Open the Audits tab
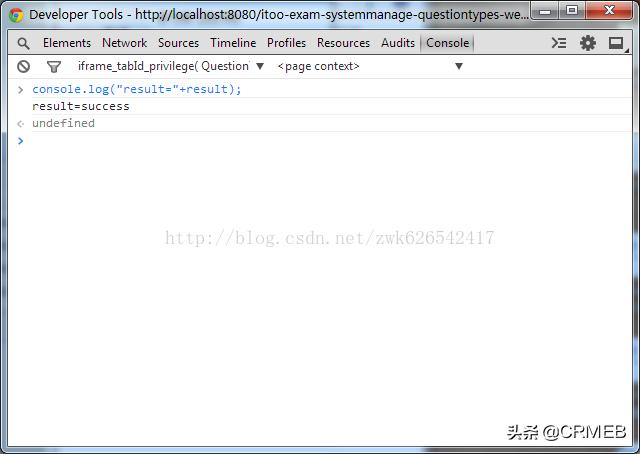The height and width of the screenshot is (454, 640). point(398,43)
